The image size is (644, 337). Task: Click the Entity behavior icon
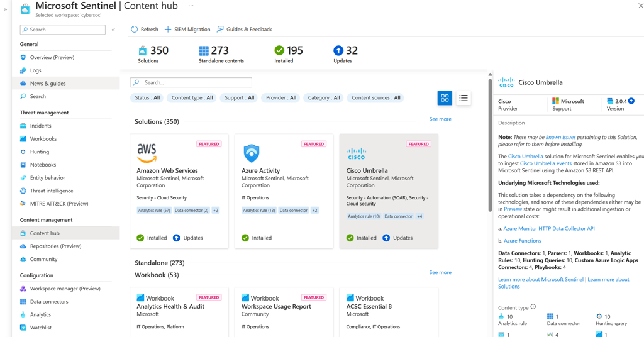23,178
